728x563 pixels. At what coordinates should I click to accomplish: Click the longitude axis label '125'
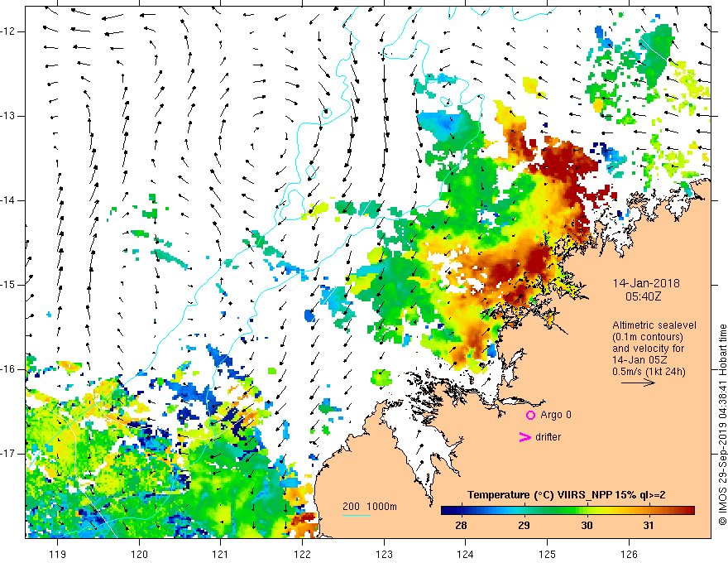click(x=548, y=554)
